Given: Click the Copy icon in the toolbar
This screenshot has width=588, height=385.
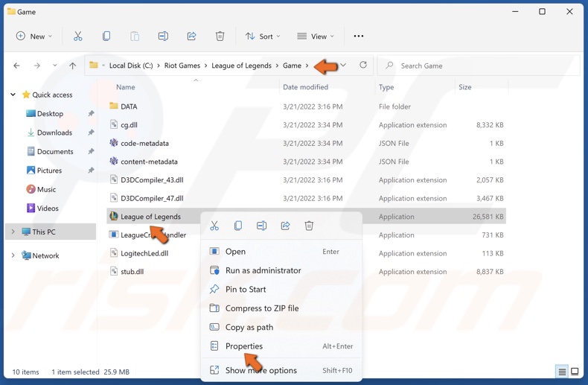Looking at the screenshot, I should tap(106, 36).
